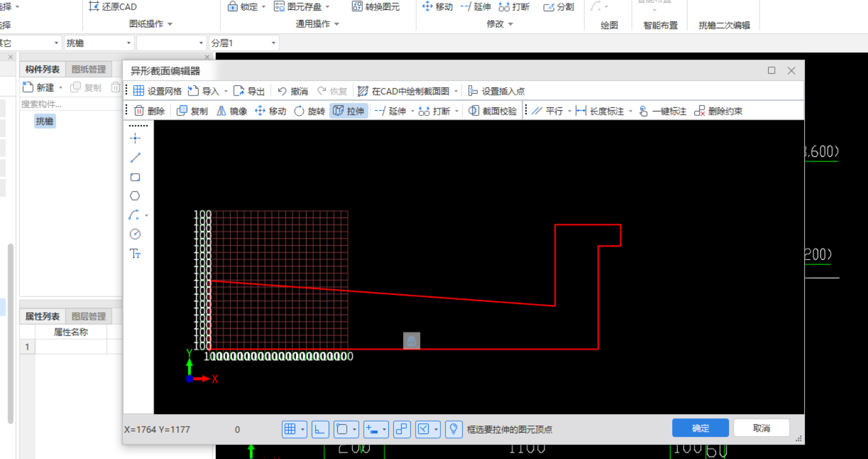Select the 打断 tool in the section editor
Viewport: 868px width, 459px height.
click(434, 111)
